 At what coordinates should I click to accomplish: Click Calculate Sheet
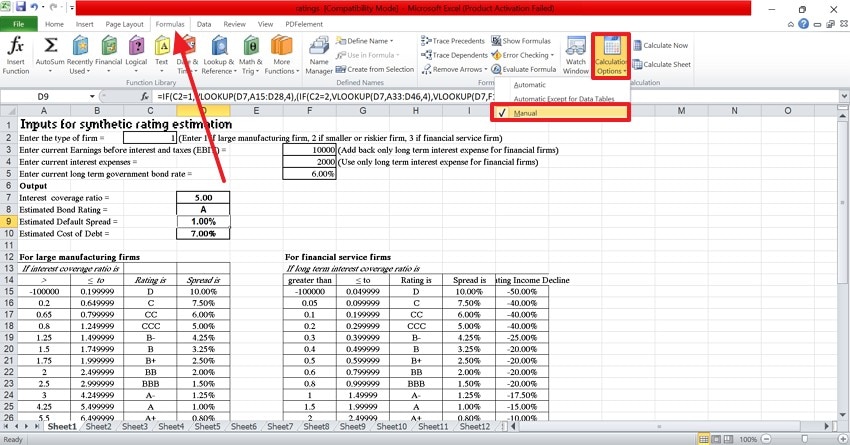pos(661,64)
